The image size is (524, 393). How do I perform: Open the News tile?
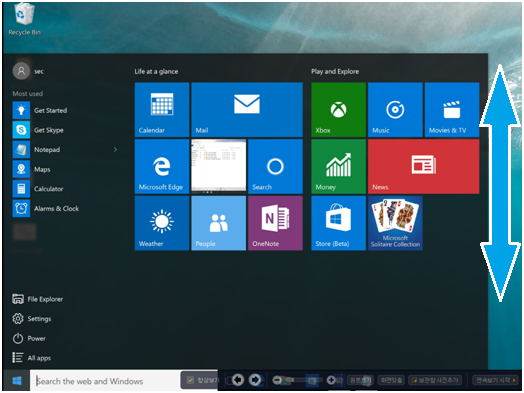pyautogui.click(x=424, y=166)
